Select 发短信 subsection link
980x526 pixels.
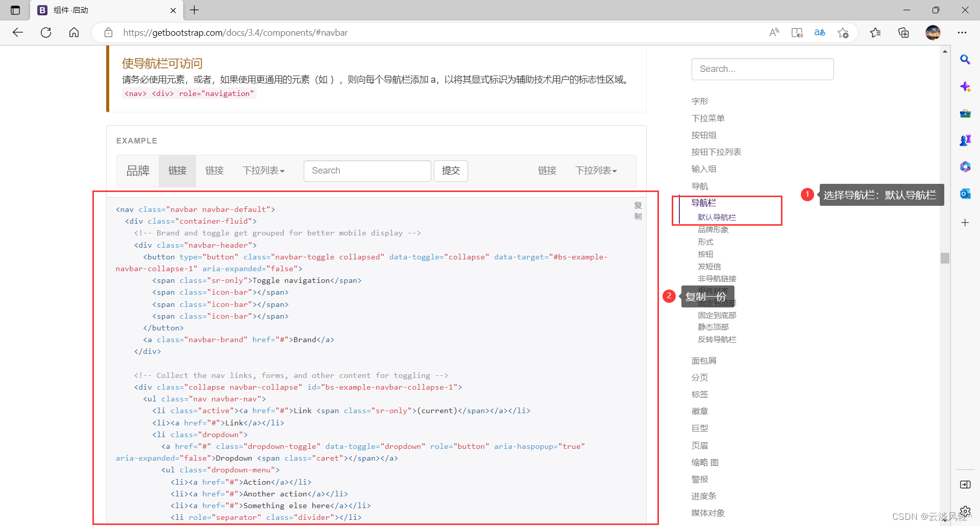[709, 266]
